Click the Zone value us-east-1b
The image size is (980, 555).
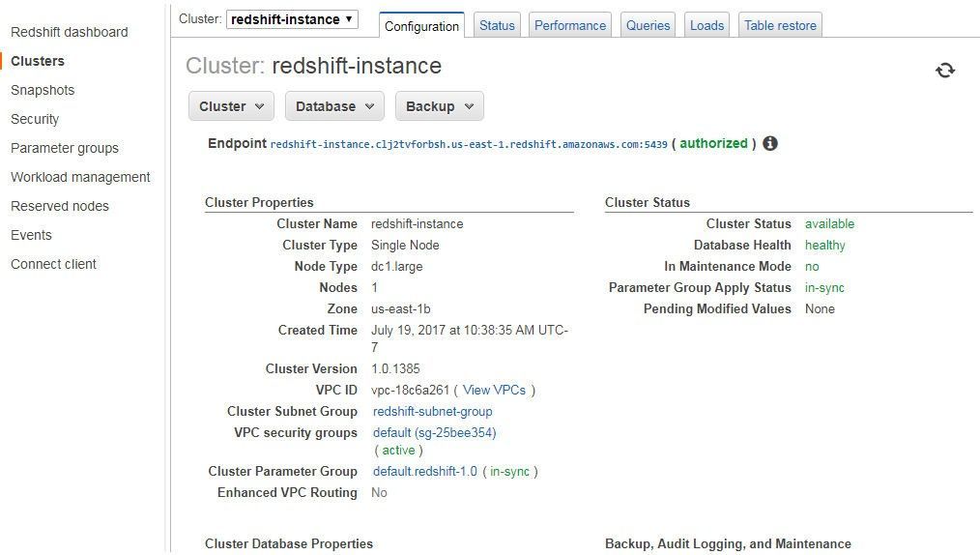click(401, 308)
